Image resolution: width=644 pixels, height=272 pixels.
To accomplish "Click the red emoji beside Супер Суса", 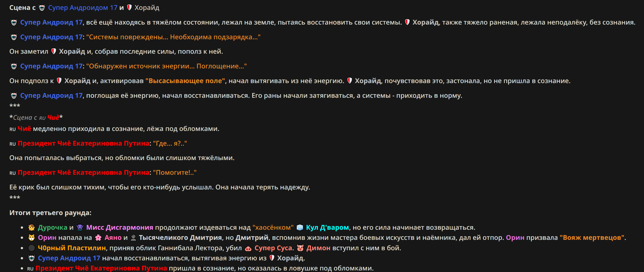I will click(248, 248).
